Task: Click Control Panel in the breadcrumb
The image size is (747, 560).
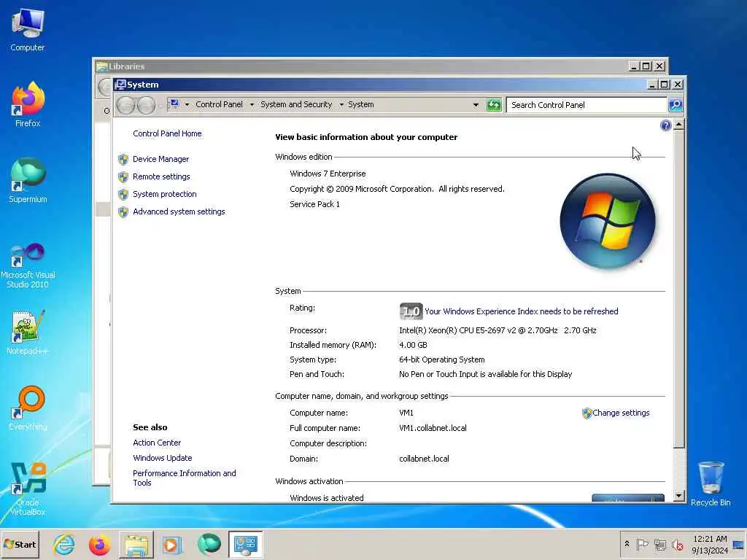Action: point(219,104)
